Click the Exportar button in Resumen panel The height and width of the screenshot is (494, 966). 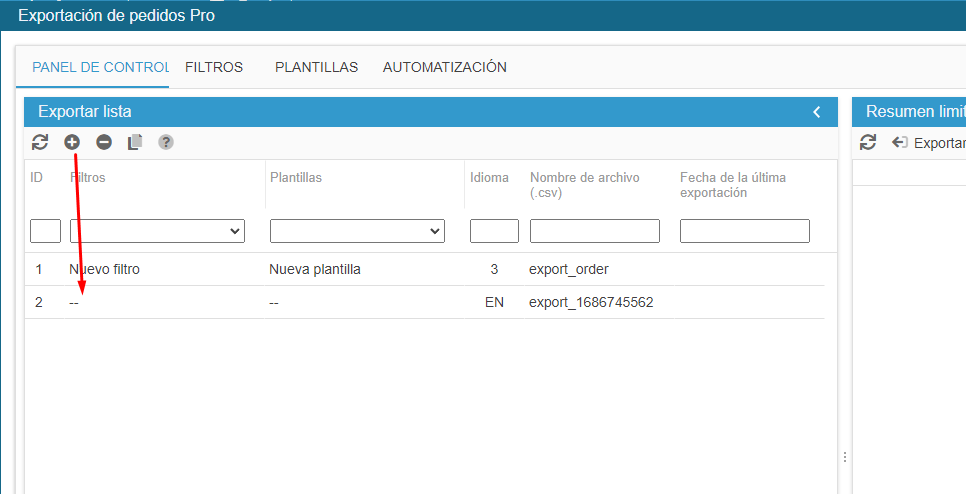(x=928, y=143)
